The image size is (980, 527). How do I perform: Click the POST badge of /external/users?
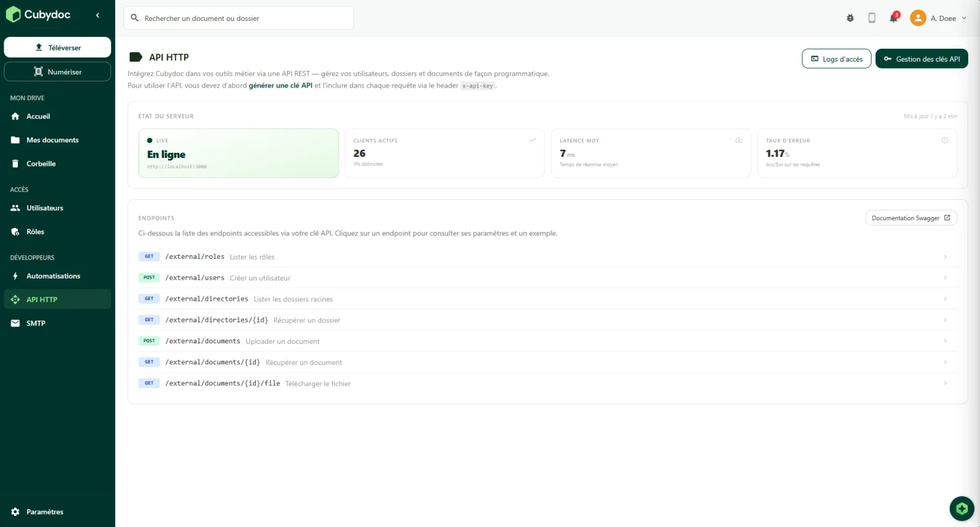coord(149,277)
